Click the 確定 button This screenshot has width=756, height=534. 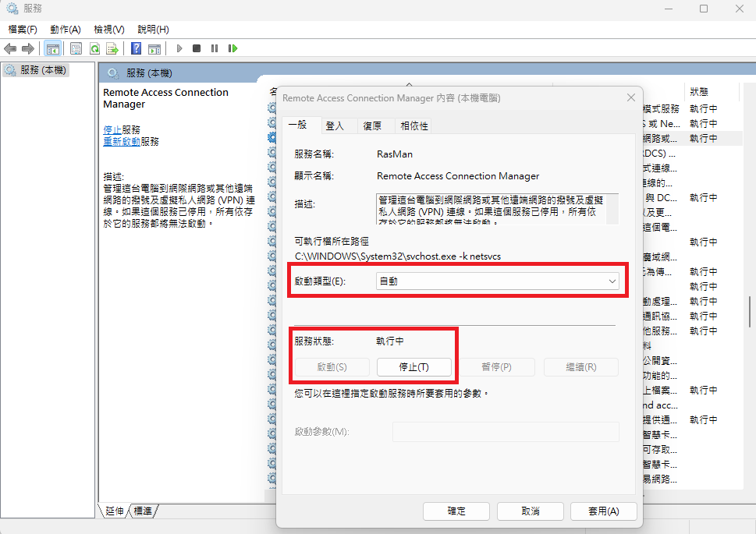pyautogui.click(x=456, y=511)
